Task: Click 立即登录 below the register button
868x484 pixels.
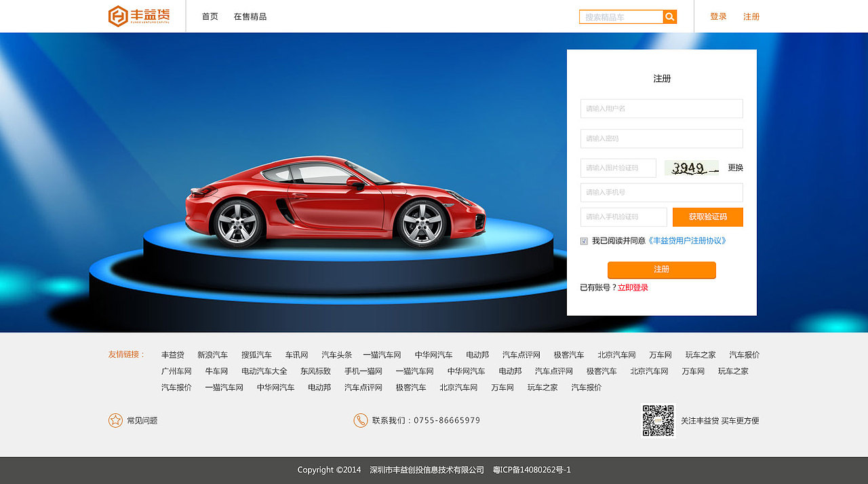Action: coord(633,287)
